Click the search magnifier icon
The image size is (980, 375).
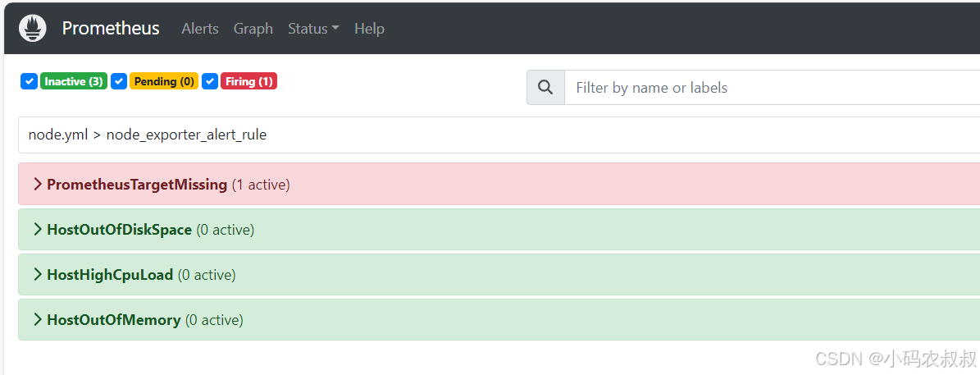click(545, 88)
